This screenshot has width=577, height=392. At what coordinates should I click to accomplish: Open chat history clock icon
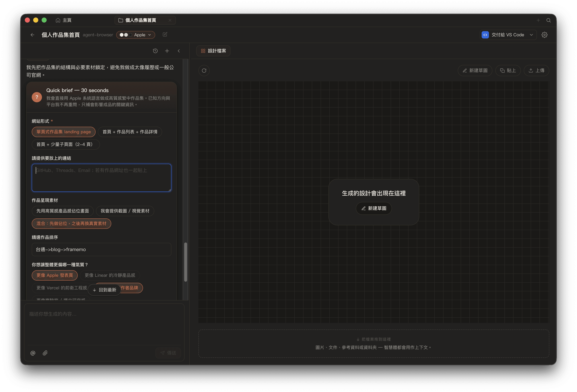click(x=155, y=51)
